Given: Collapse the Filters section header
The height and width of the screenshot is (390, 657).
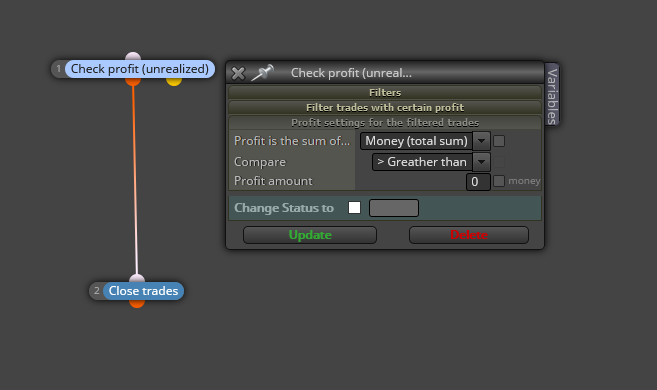Looking at the screenshot, I should (385, 92).
